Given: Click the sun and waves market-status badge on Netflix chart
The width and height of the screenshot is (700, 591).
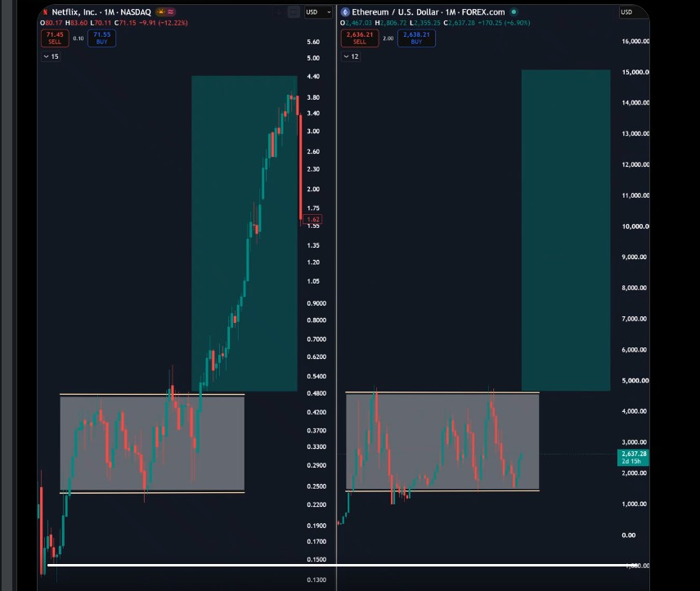Looking at the screenshot, I should click(x=165, y=12).
